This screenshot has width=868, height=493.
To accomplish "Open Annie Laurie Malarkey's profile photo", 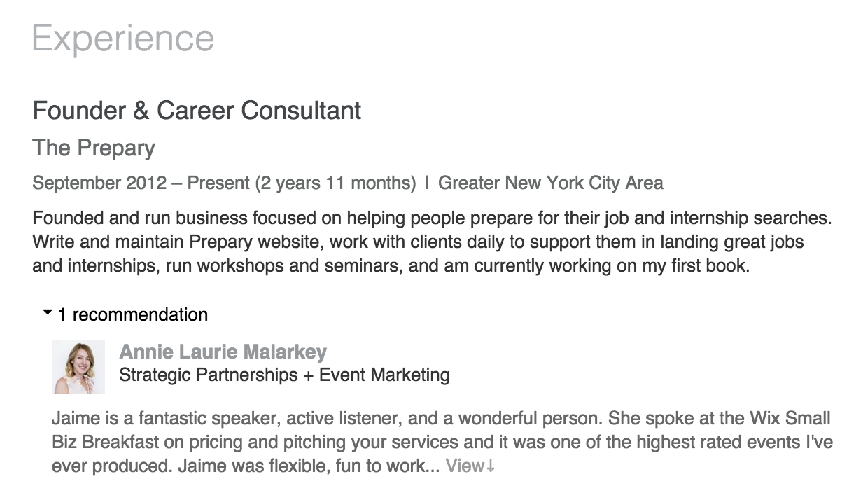I will 78,367.
